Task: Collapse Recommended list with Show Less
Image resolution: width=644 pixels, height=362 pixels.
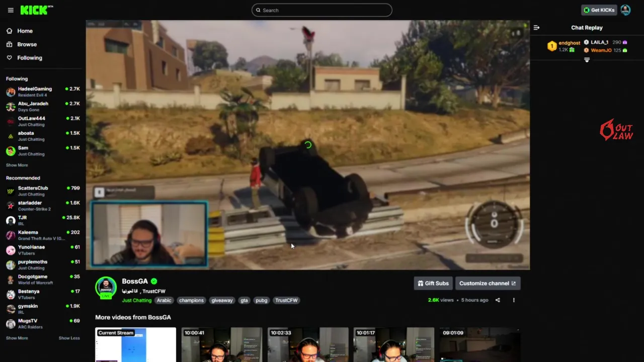Action: tap(69, 338)
